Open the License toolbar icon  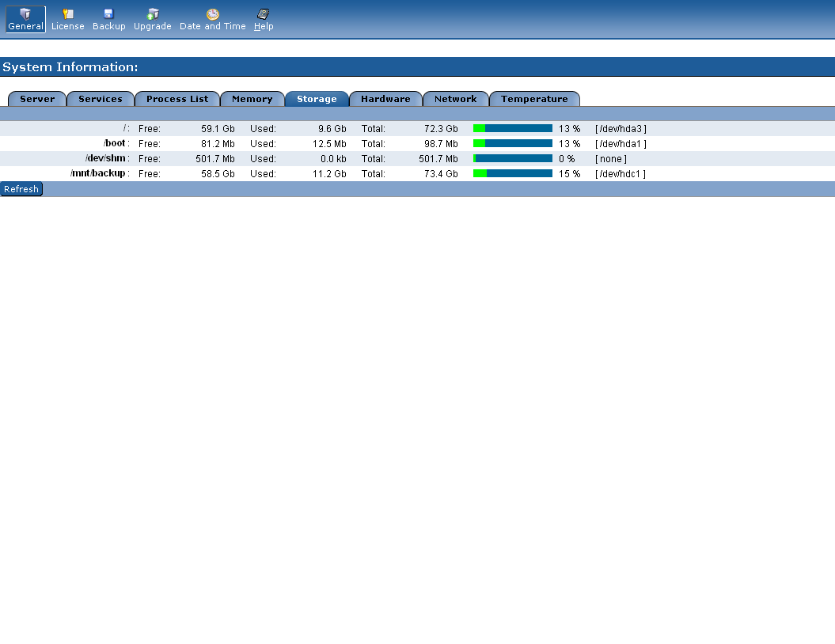[x=67, y=20]
